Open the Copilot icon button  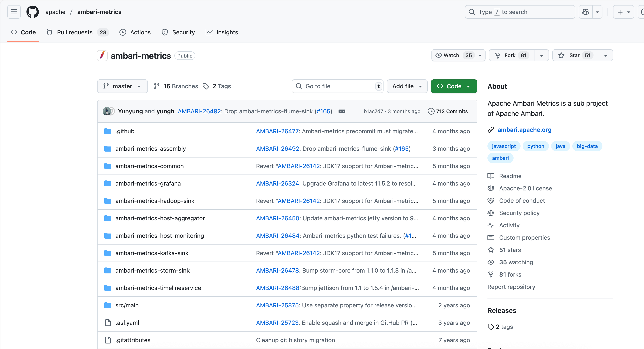[585, 12]
